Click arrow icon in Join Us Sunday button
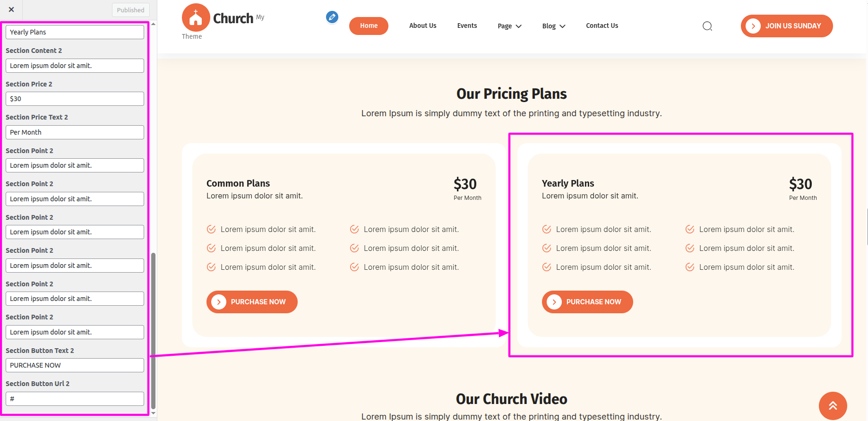 (x=753, y=26)
